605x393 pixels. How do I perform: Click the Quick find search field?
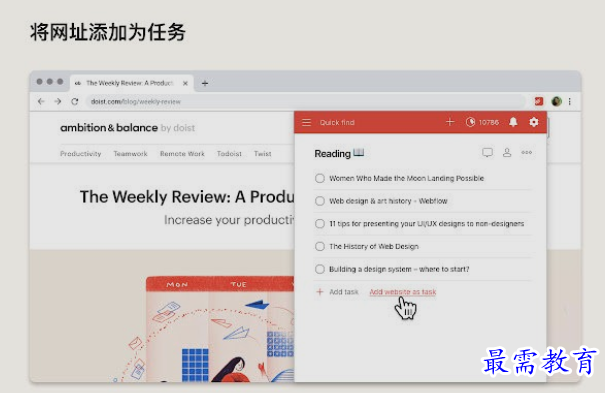337,122
